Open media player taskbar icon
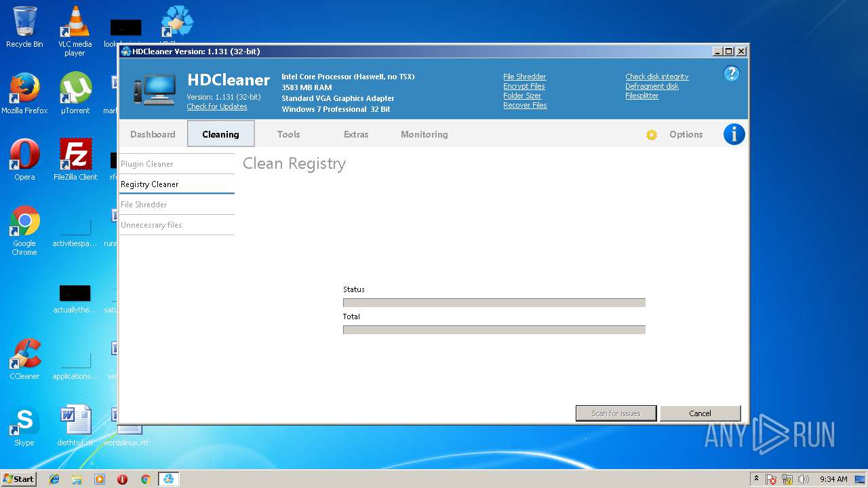Viewport: 868px width, 488px height. pos(100,479)
